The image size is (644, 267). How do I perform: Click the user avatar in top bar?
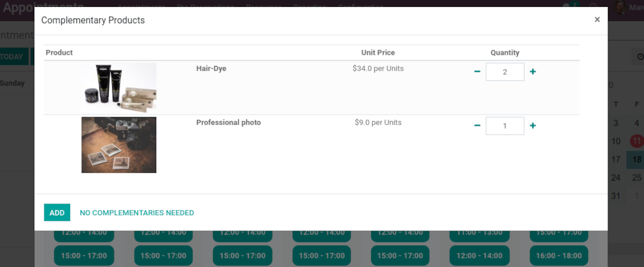coord(620,6)
